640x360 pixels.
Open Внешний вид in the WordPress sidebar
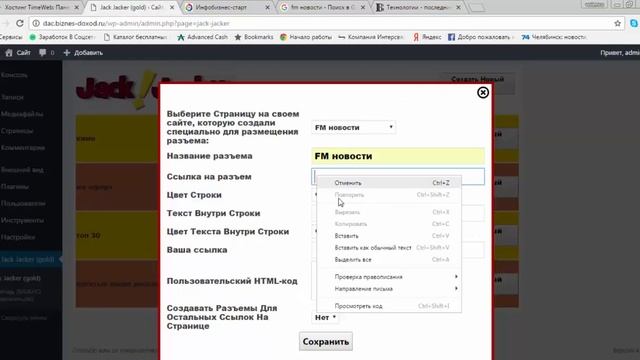tap(22, 170)
